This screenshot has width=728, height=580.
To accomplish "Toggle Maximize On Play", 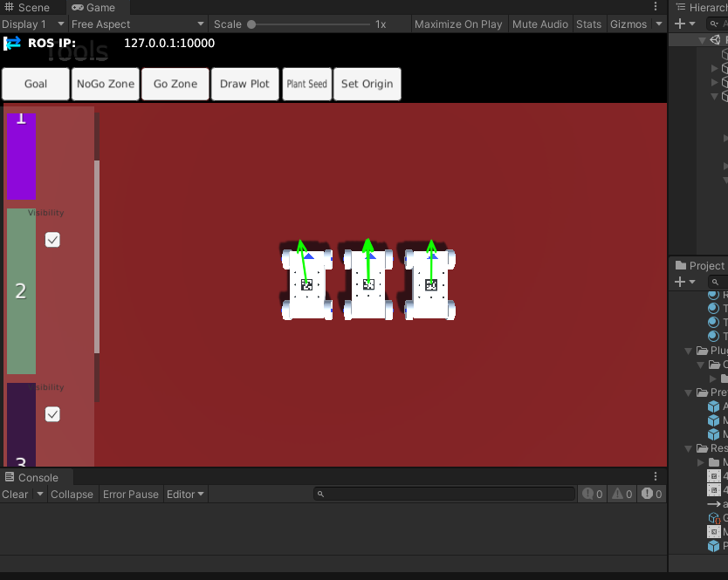I will coord(458,24).
